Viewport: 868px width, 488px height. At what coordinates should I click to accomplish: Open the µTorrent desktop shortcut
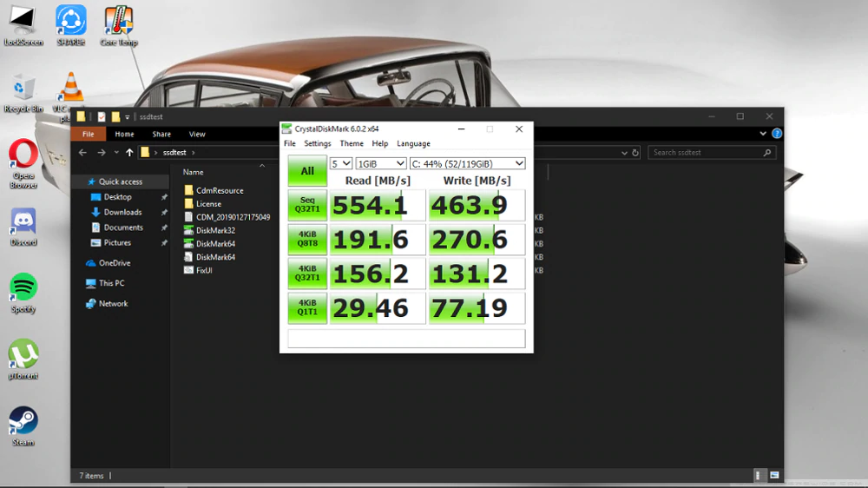point(23,354)
